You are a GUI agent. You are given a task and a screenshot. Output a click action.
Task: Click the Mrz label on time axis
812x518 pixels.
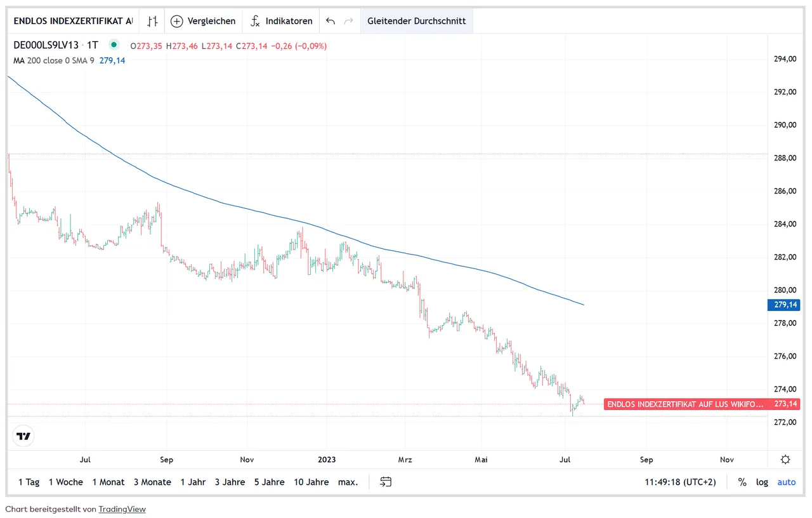tap(405, 460)
